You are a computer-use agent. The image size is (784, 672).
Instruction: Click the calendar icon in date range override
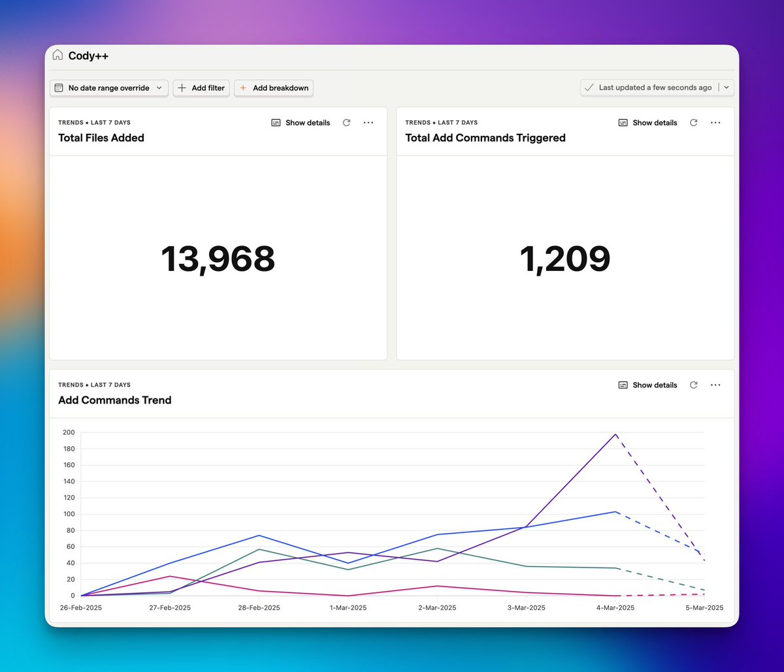[x=59, y=88]
